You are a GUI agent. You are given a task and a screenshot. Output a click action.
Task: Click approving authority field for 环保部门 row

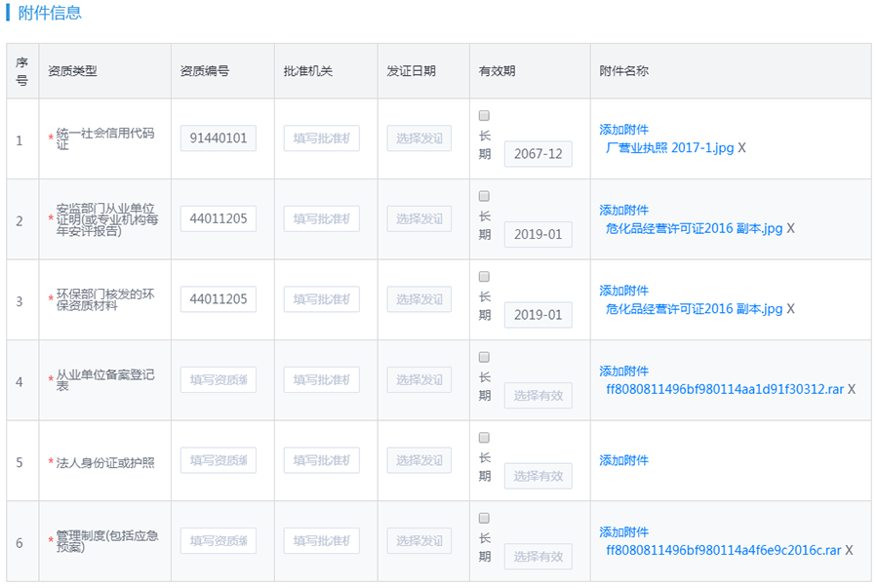tap(321, 299)
